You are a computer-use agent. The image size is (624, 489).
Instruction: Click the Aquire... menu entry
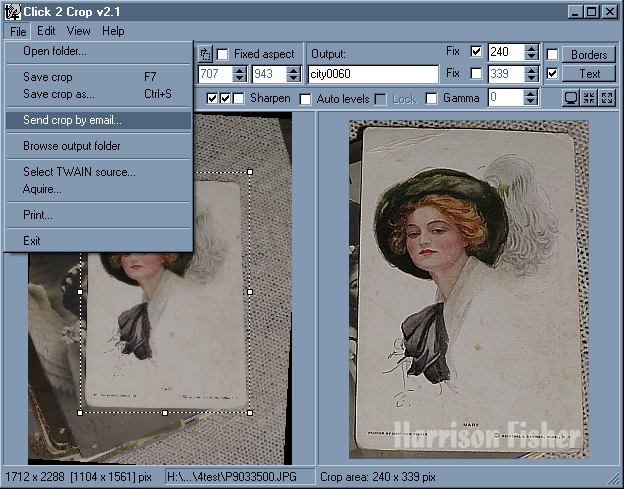pyautogui.click(x=98, y=189)
